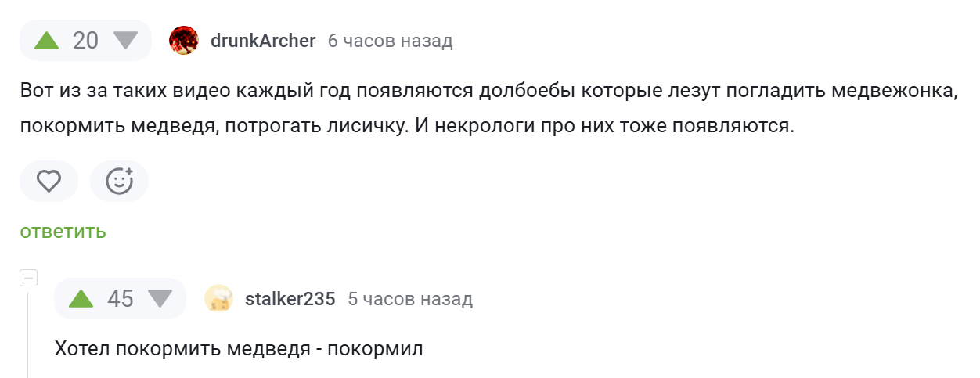
Task: Click the ответить reply link
Action: click(63, 232)
